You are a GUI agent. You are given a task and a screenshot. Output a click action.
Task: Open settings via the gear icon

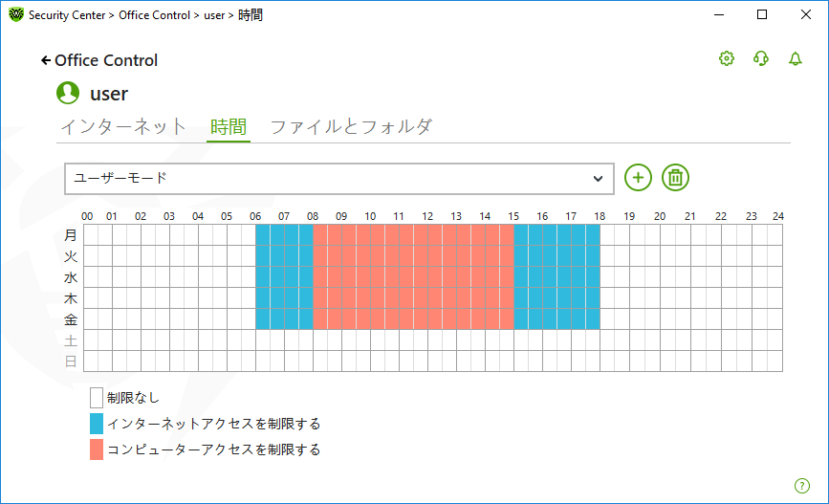[727, 58]
